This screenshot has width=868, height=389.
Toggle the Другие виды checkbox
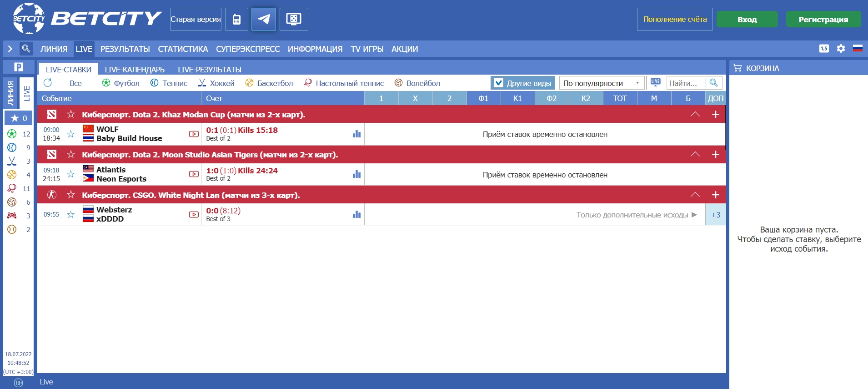coord(499,83)
